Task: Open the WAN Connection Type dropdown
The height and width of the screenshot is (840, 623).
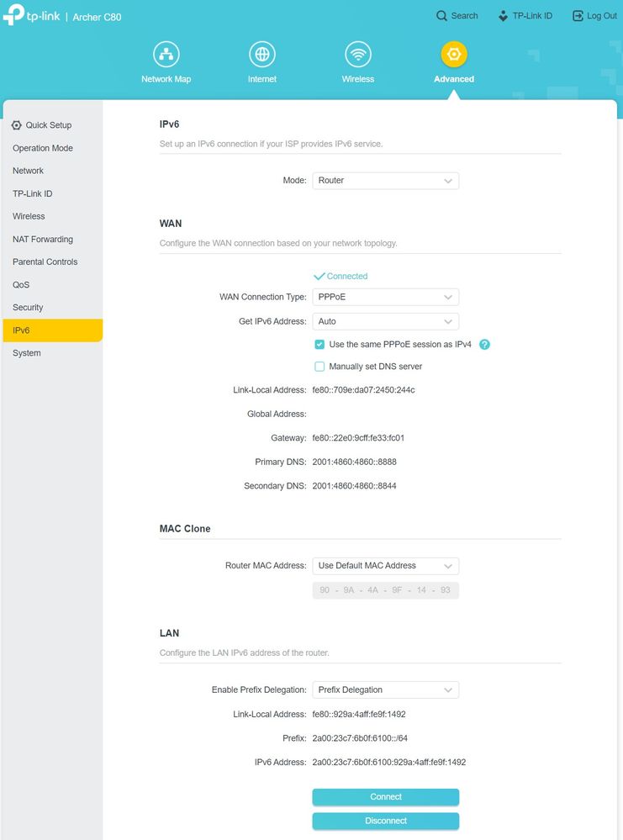Action: coord(385,297)
